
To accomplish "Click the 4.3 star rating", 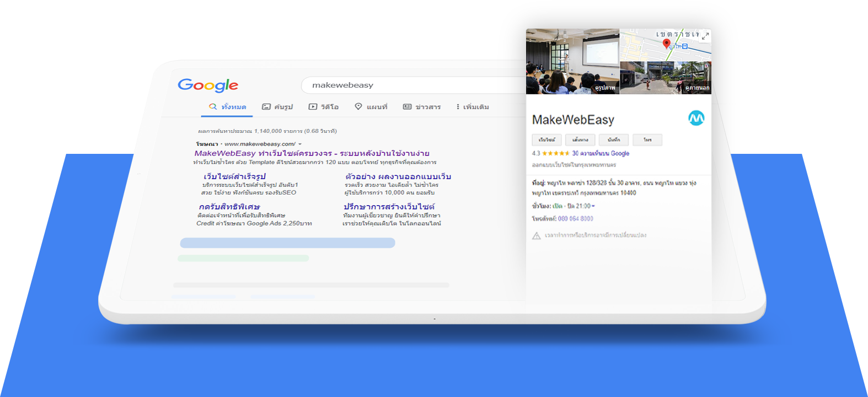I will point(550,153).
